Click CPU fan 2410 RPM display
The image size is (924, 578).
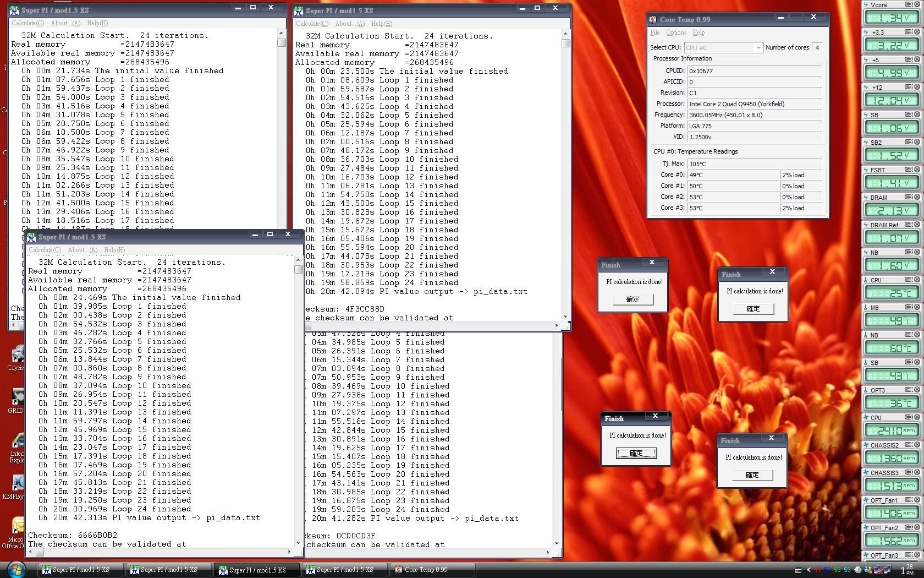tap(891, 431)
